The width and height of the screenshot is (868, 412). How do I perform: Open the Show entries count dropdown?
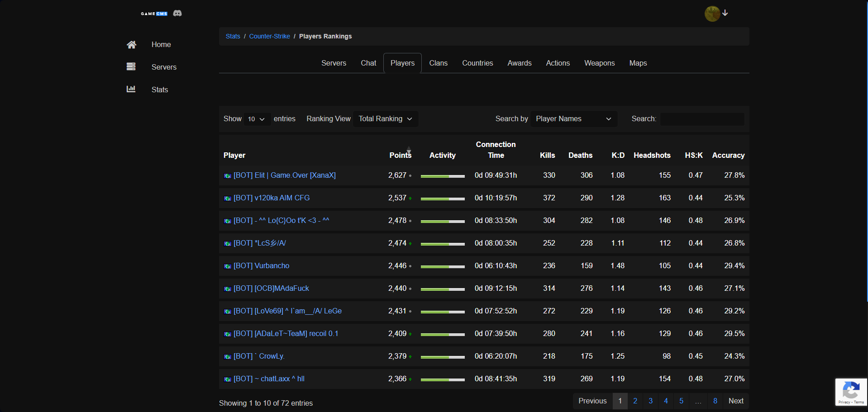[x=257, y=119]
